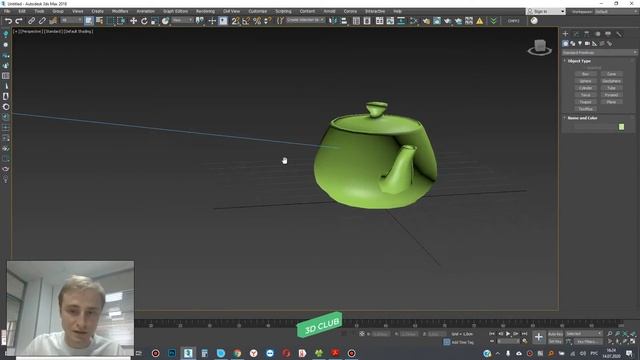Select the Shapes category icon
This screenshot has height=360, width=640.
(x=573, y=43)
